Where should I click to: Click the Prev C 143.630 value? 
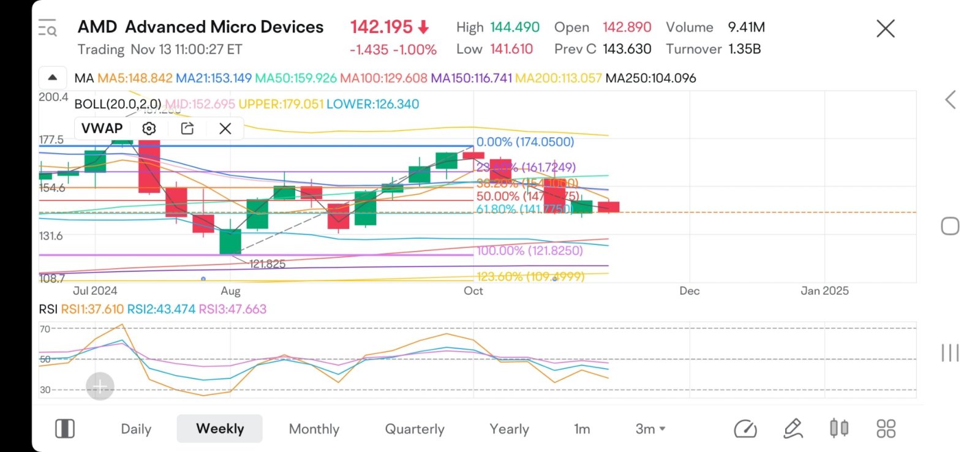(627, 49)
